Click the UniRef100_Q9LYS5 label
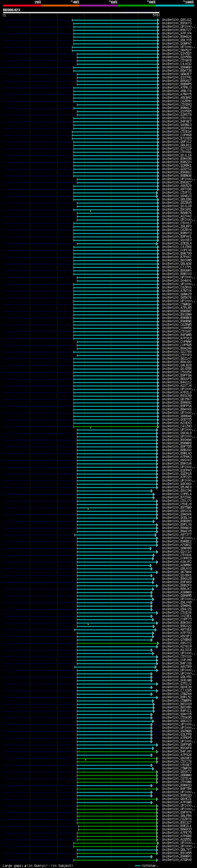This screenshot has height=868, width=197. [177, 40]
